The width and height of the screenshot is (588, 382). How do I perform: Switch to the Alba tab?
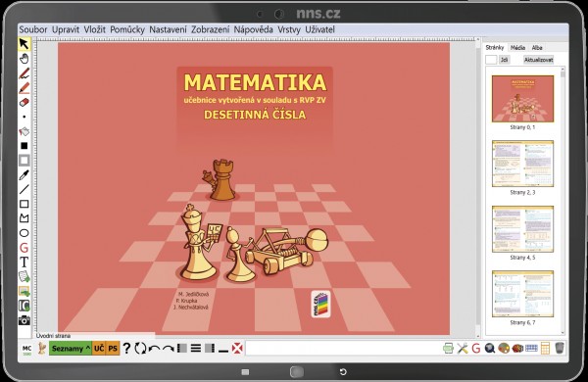click(537, 48)
